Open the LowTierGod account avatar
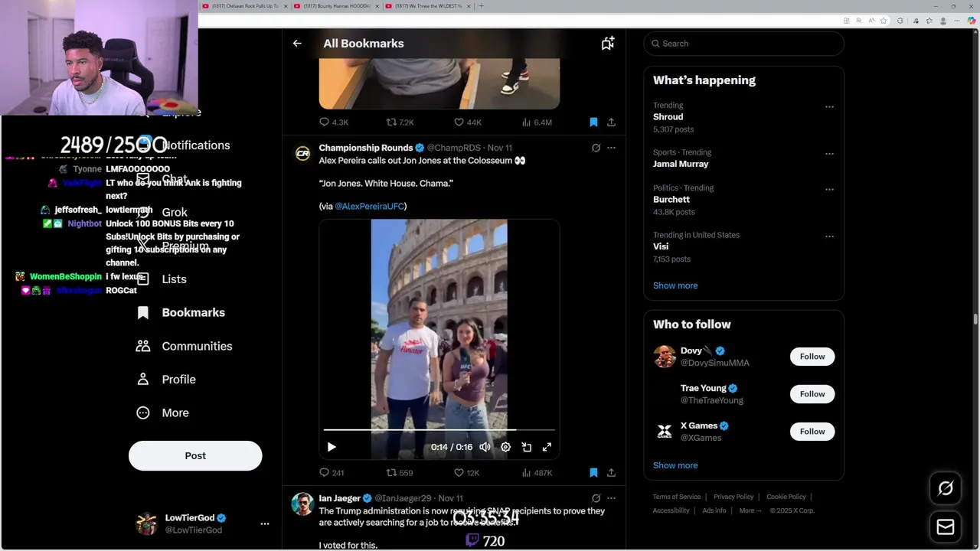980x551 pixels. coord(146,523)
